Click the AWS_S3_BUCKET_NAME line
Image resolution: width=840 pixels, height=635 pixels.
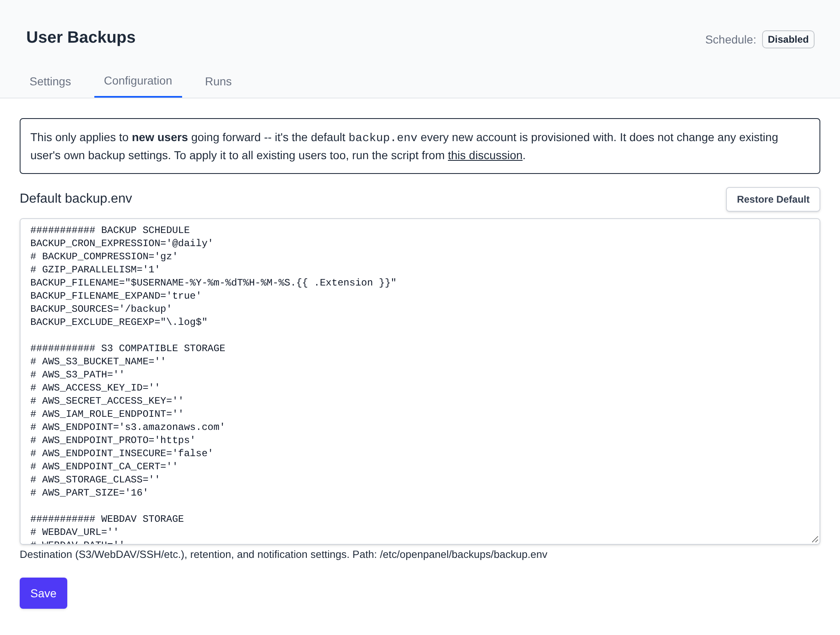[x=98, y=361]
